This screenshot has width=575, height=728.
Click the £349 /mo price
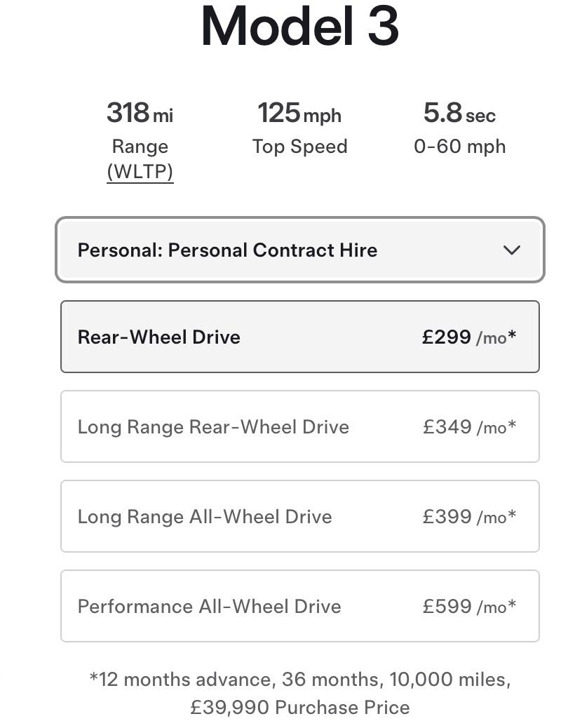[468, 427]
